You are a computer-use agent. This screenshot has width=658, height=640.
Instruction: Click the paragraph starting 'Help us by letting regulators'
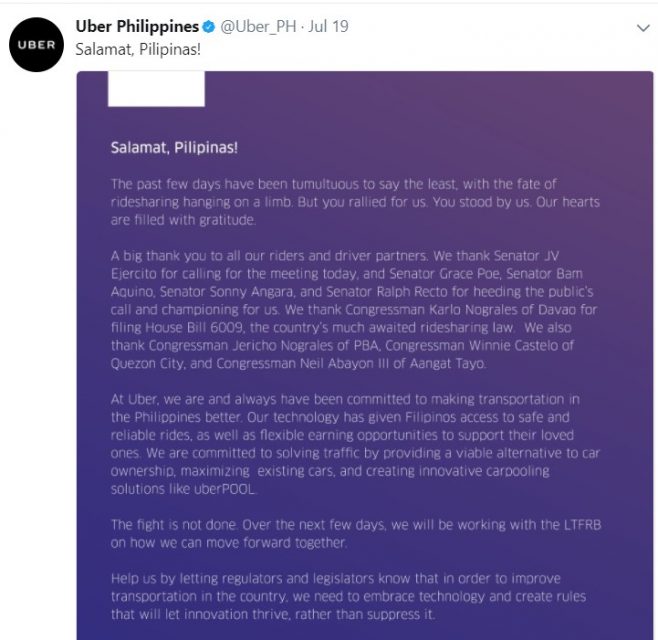pos(348,596)
